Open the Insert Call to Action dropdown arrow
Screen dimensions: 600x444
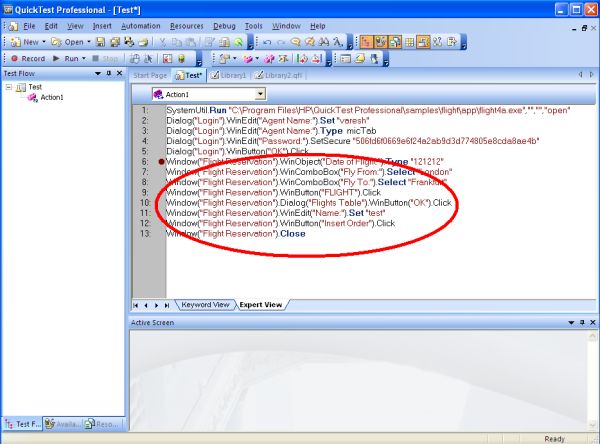click(x=257, y=58)
